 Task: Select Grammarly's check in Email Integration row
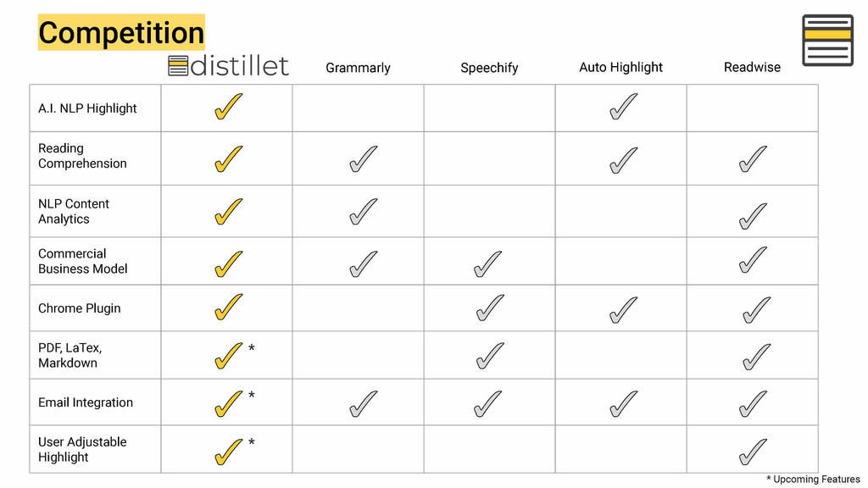(x=363, y=405)
